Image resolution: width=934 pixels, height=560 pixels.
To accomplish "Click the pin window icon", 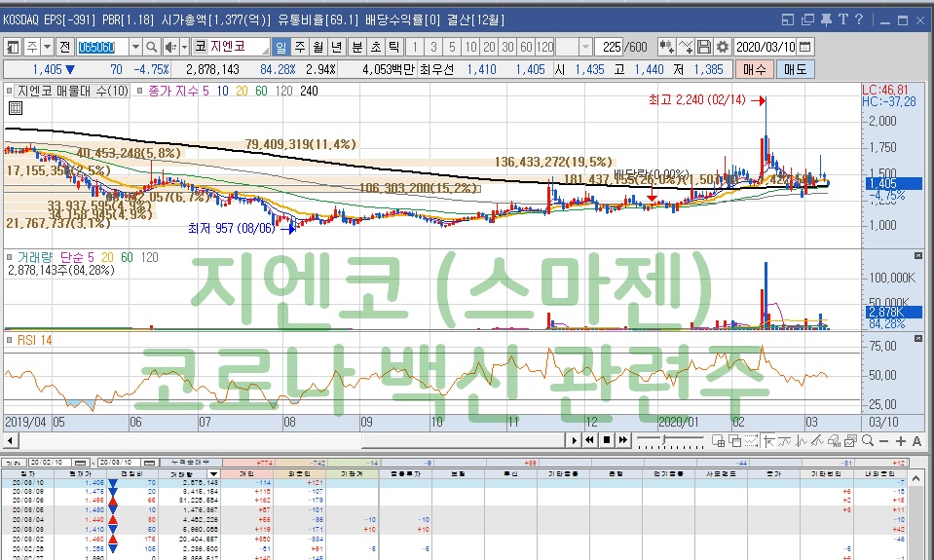I will [x=826, y=19].
